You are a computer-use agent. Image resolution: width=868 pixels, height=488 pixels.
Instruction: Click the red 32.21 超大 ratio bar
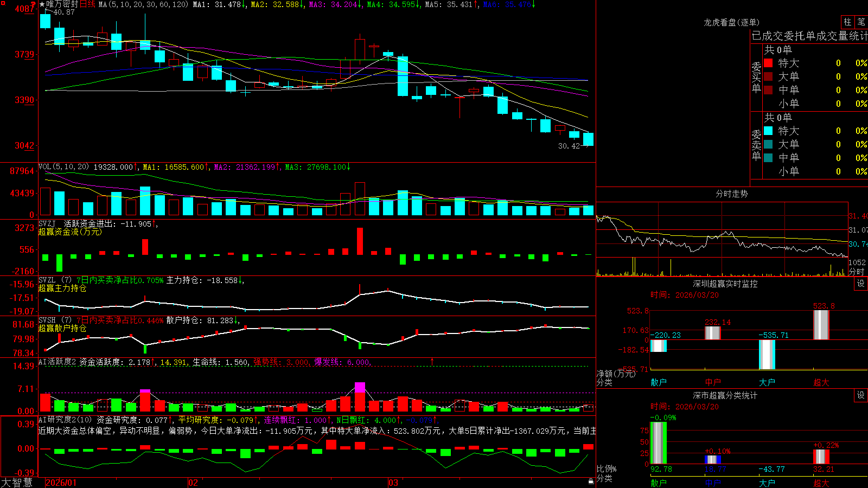(x=821, y=457)
